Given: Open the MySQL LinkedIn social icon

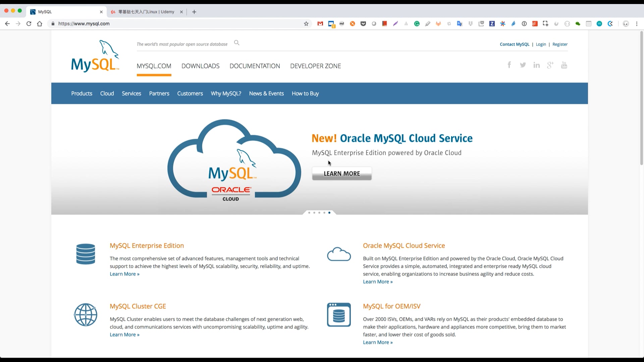Looking at the screenshot, I should coord(536,65).
